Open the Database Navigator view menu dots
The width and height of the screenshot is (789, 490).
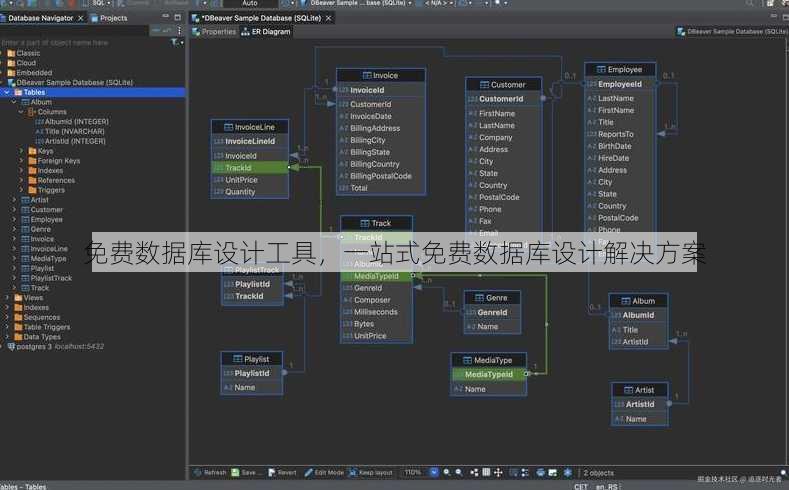coord(179,30)
